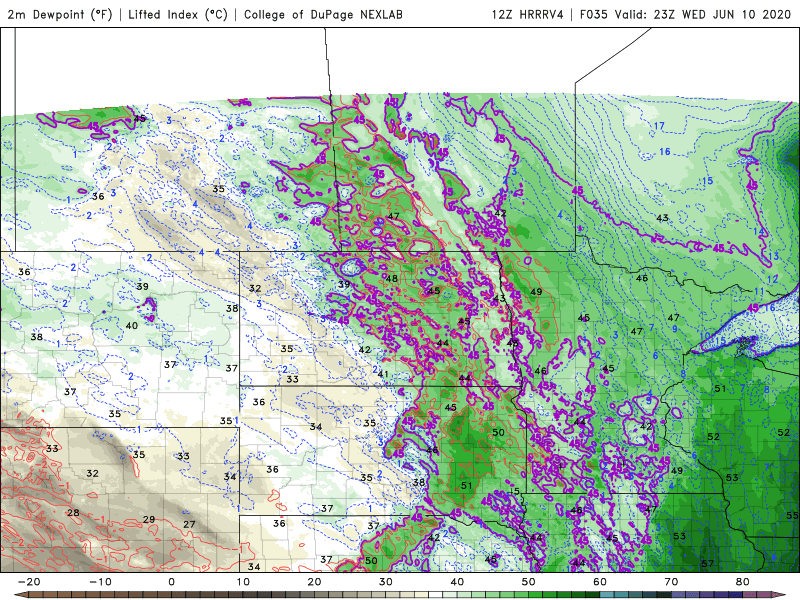Click the dewpoint value 40 on the map
This screenshot has width=800, height=600.
tap(132, 326)
